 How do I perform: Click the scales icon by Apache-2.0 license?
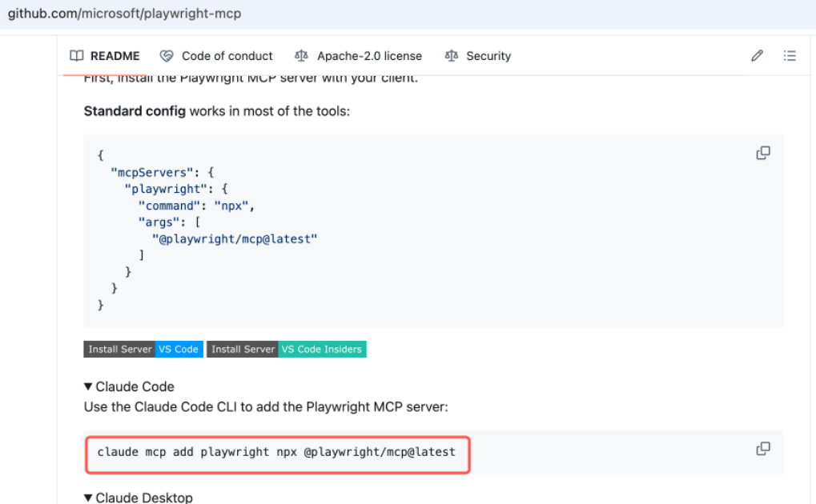301,56
